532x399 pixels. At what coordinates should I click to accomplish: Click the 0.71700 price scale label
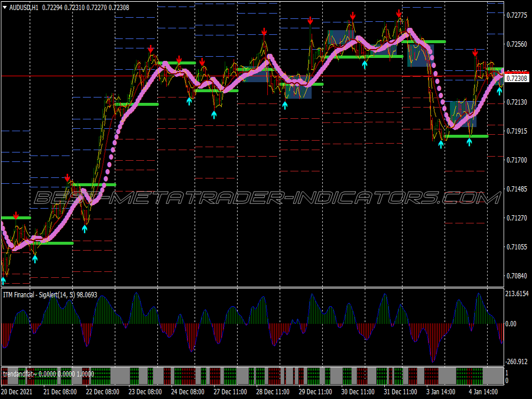pyautogui.click(x=517, y=160)
